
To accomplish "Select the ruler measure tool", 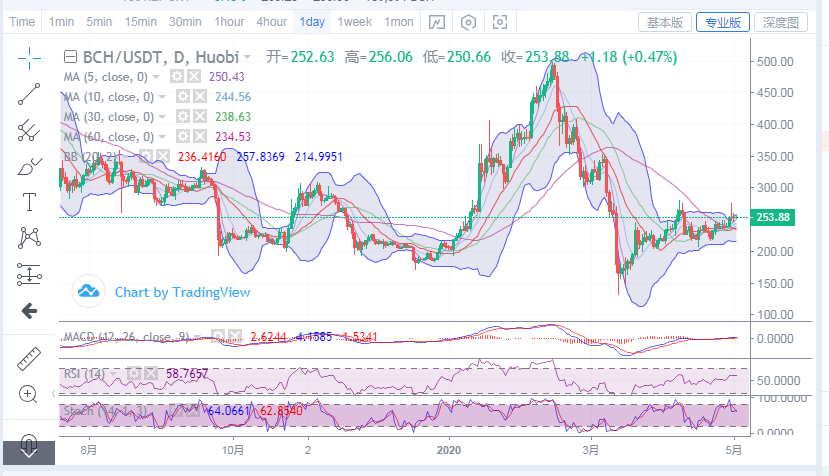I will coord(29,359).
